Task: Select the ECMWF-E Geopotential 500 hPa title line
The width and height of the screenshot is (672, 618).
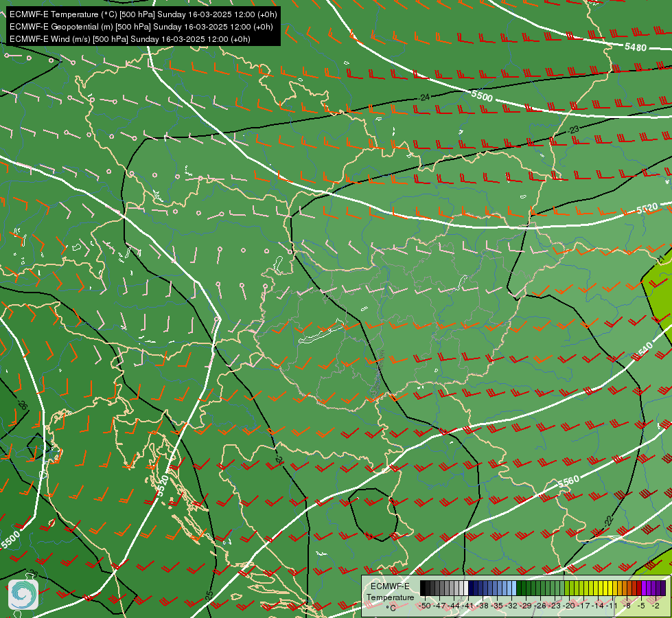Action: (141, 27)
